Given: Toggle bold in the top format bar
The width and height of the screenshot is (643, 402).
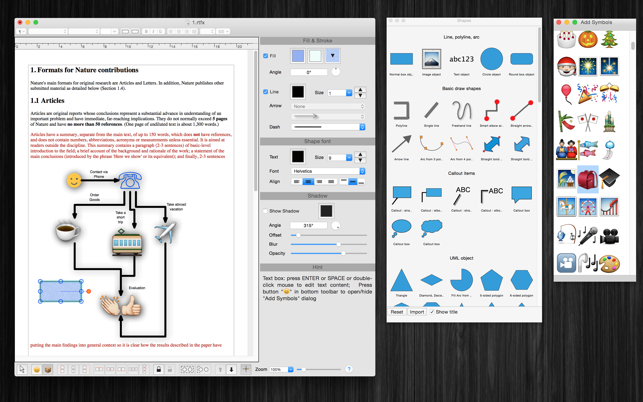Looking at the screenshot, I should (x=146, y=31).
